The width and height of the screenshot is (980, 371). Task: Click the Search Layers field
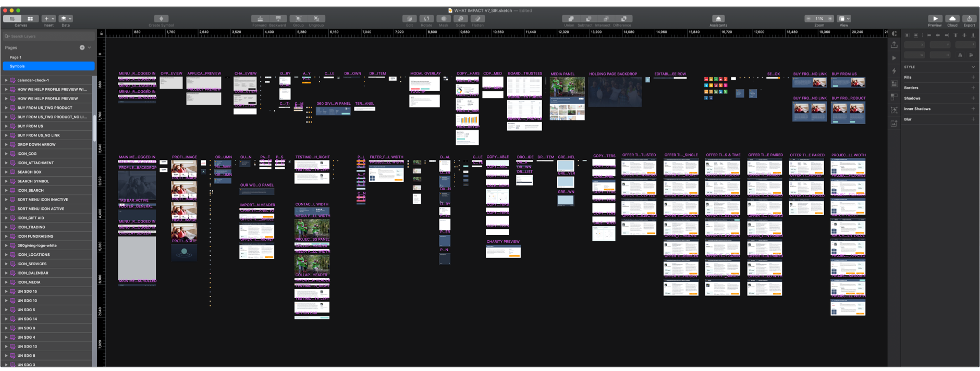coord(48,36)
